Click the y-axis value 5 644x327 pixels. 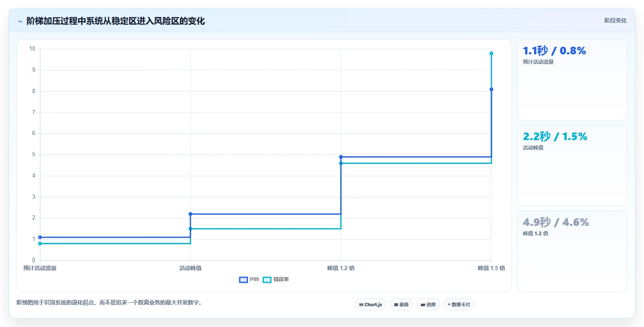pos(34,155)
